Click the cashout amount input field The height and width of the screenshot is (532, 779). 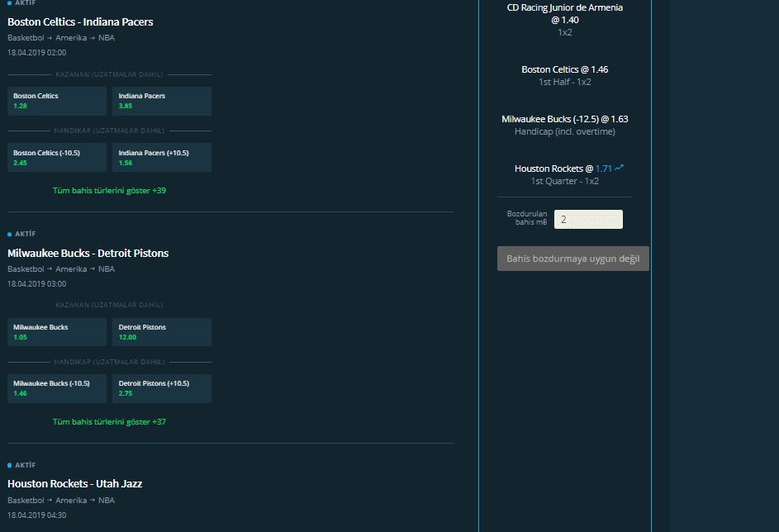[x=588, y=220]
